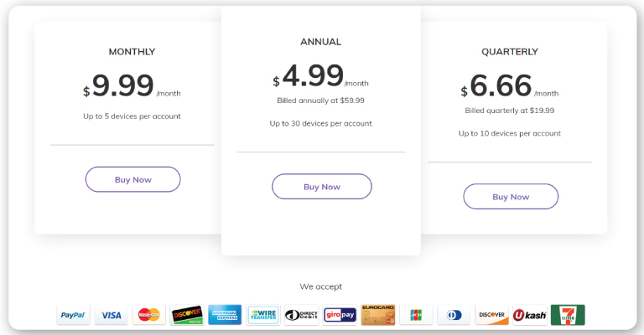Pick the Wire Transfer payment icon
Screen dimensions: 644x335
pos(263,315)
